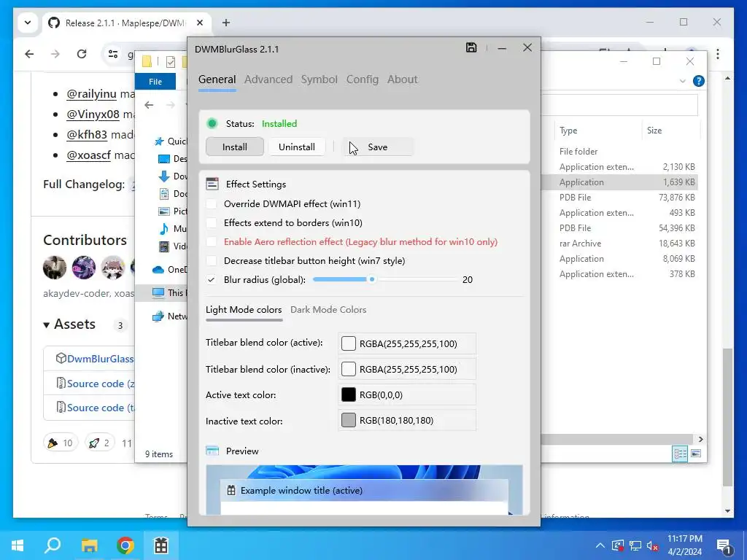
Task: Open @railyinu profile link
Action: click(x=91, y=94)
